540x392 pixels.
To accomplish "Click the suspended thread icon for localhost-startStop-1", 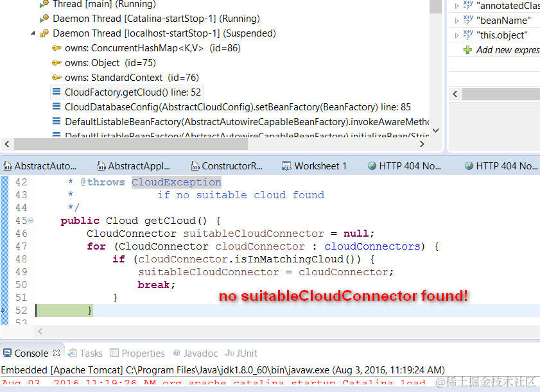I will click(x=44, y=33).
